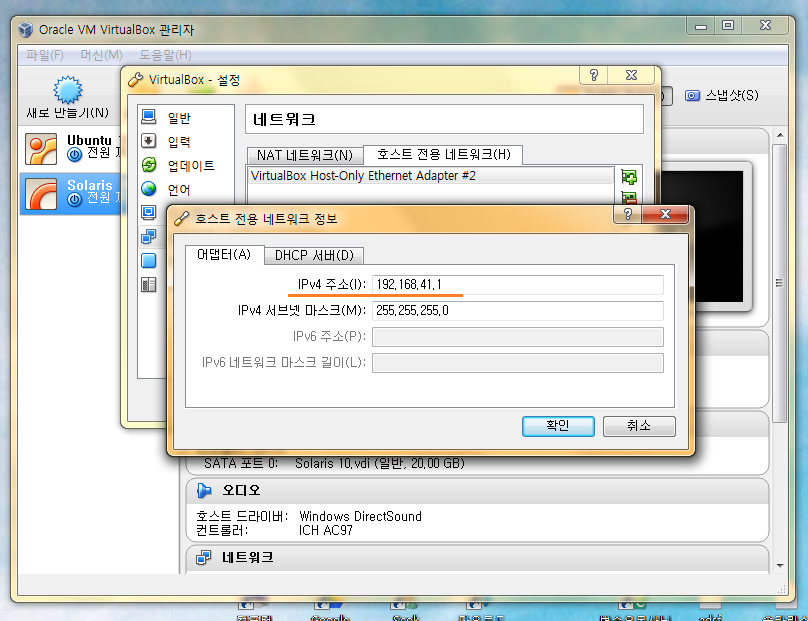Select 입력 in the settings sidebar
Screen dimensions: 808x621
pos(179,142)
